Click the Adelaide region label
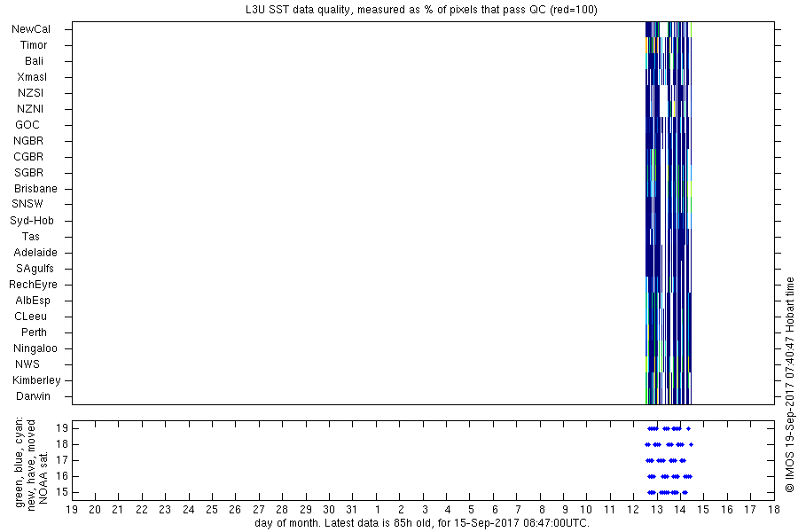The image size is (798, 532). pos(35,253)
